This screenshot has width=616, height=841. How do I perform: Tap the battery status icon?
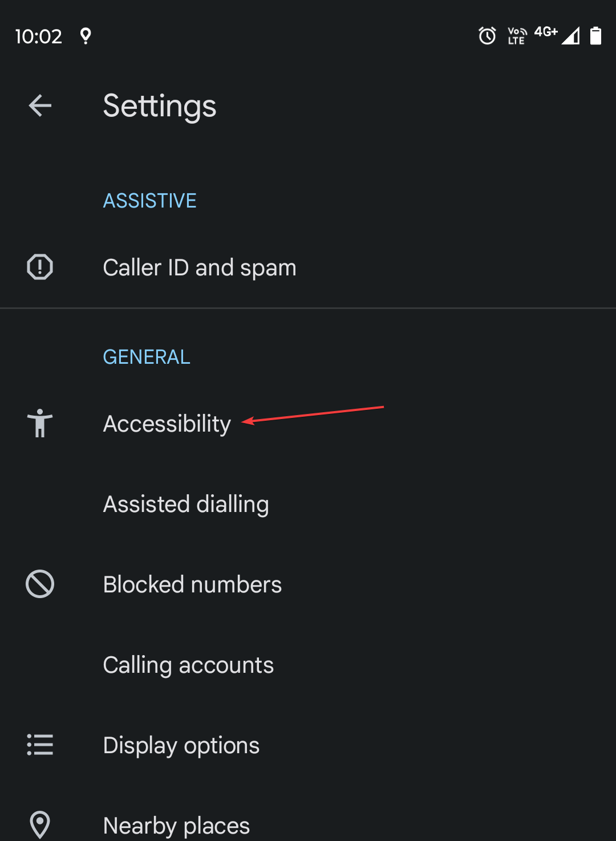pyautogui.click(x=595, y=36)
